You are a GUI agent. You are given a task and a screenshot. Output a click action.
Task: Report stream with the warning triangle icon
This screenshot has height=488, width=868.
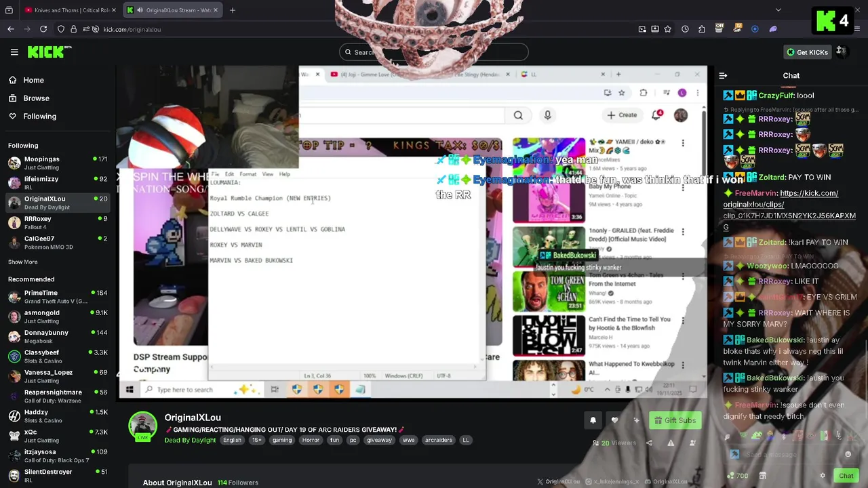pyautogui.click(x=671, y=443)
